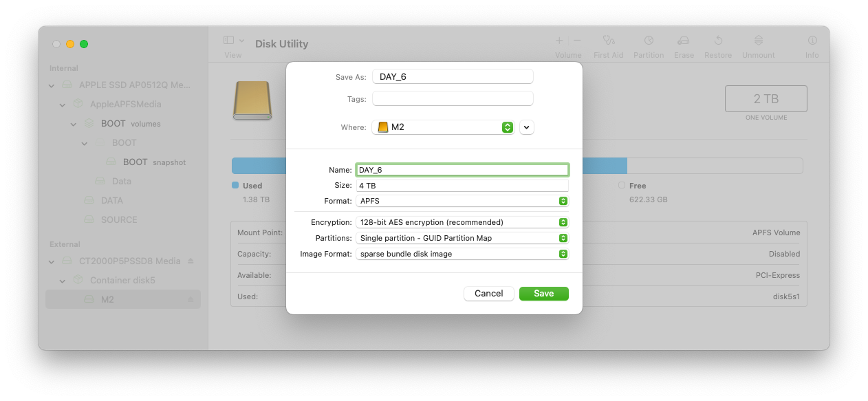Click the View sidebar icon in toolbar
This screenshot has height=401, width=868.
pos(229,41)
